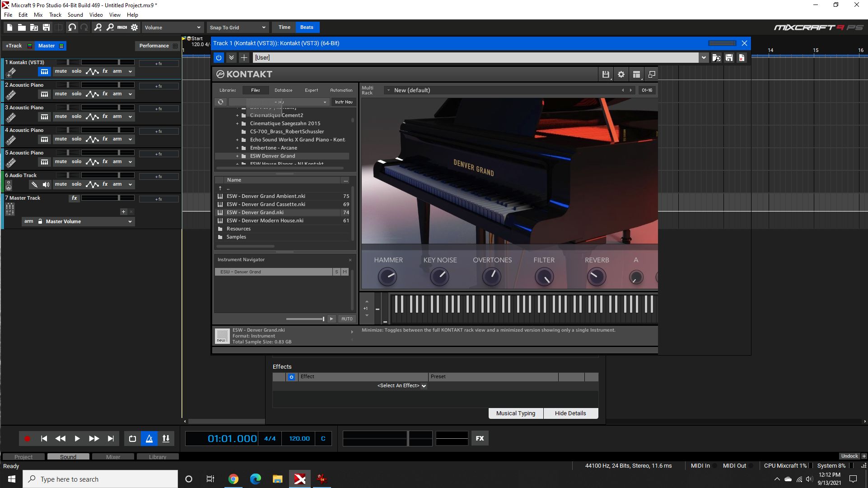Screen dimensions: 868x488
Task: Expand the Embertone - Arcane folder
Action: (237, 148)
